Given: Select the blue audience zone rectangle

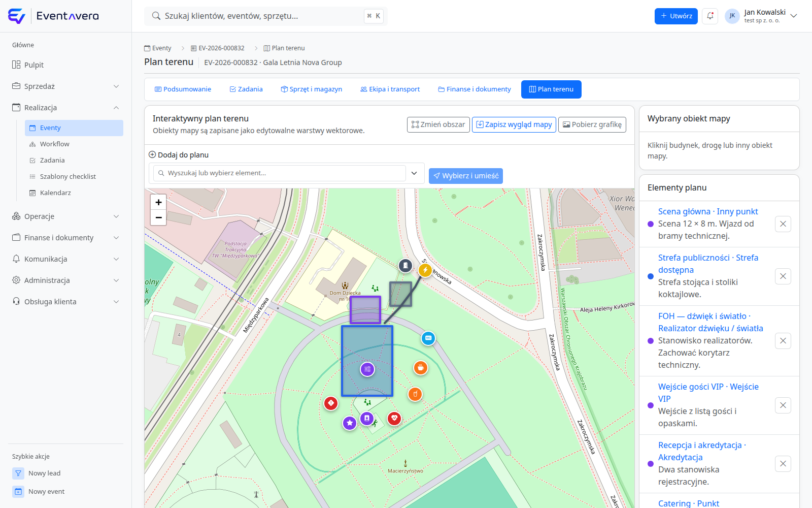Looking at the screenshot, I should (367, 361).
